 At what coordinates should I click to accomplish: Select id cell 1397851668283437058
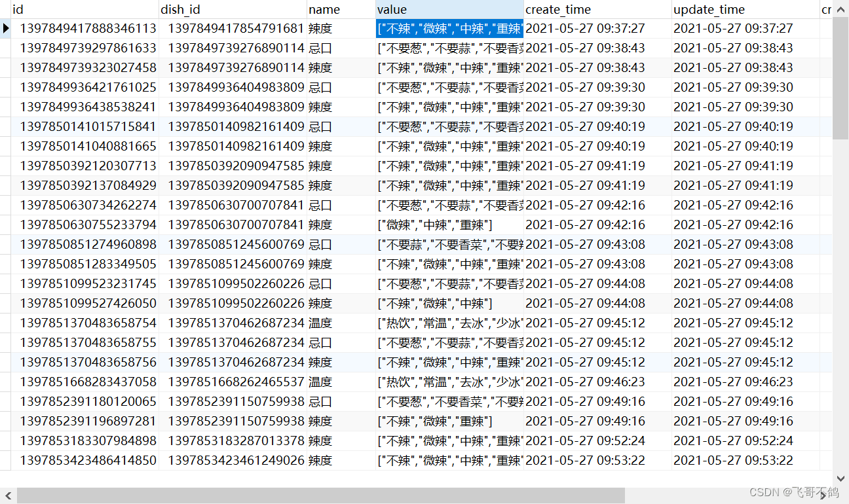click(85, 382)
